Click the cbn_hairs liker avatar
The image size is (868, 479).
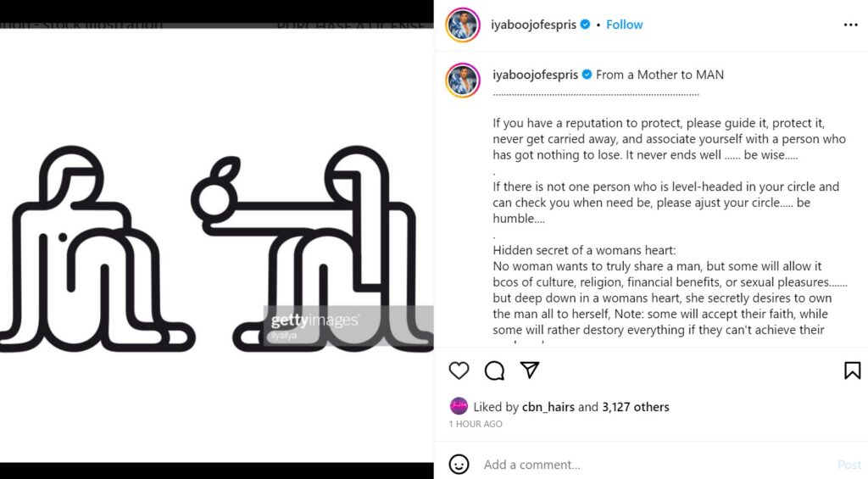(x=459, y=406)
